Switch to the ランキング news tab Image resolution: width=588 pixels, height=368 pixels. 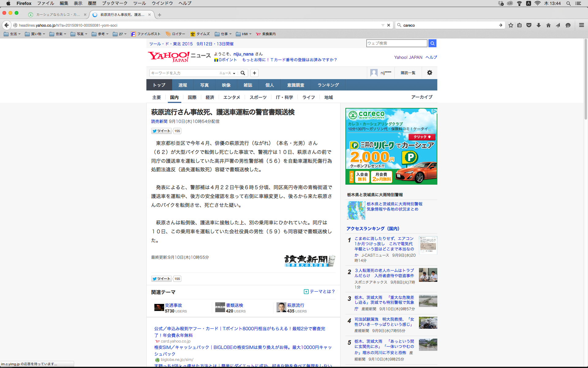[328, 85]
